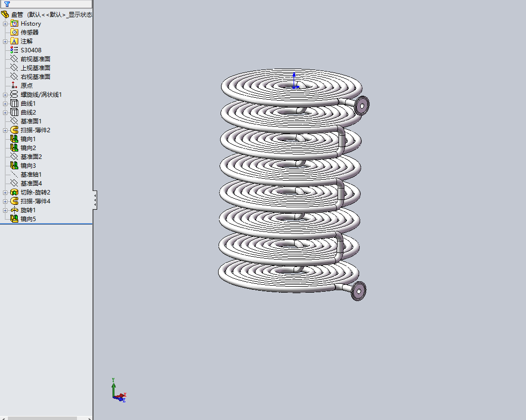Click the 镜向5 mirror feature icon
Viewport: 526px width, 420px height.
pyautogui.click(x=14, y=219)
